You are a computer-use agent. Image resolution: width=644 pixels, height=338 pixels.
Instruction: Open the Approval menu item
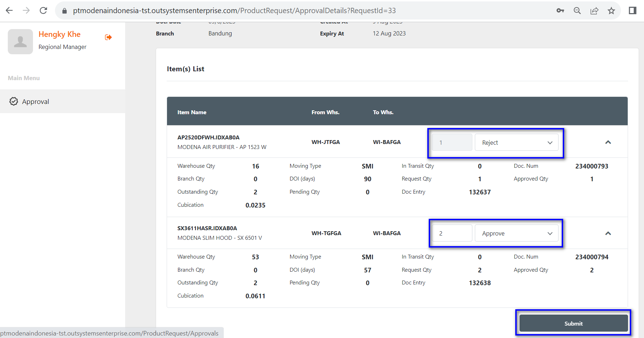coord(35,102)
